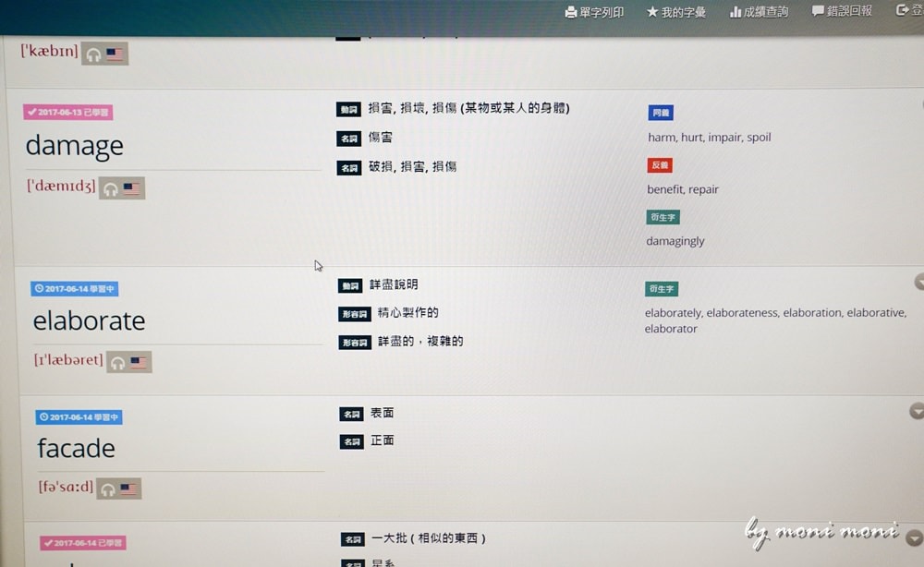
Task: Play the ['kæbɪn] pronunciation headphone icon
Action: (x=93, y=54)
